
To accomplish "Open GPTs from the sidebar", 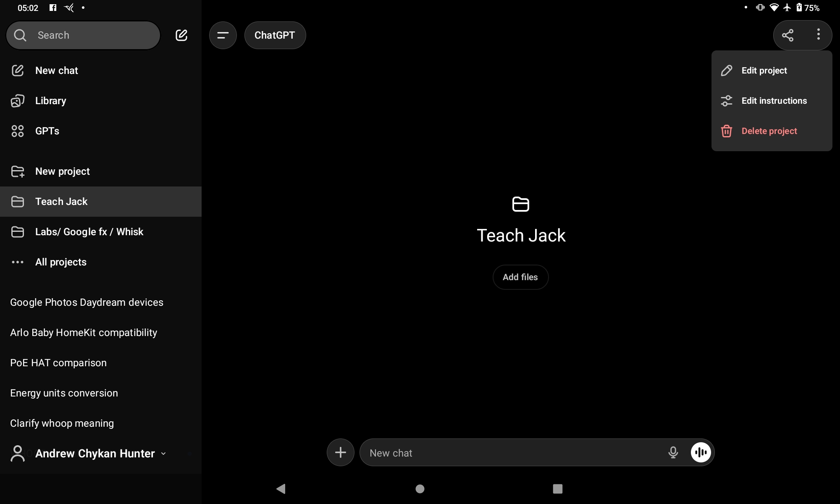I will [47, 131].
